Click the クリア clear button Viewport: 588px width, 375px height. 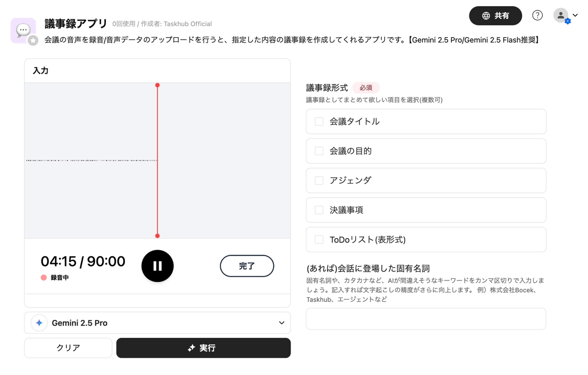68,348
